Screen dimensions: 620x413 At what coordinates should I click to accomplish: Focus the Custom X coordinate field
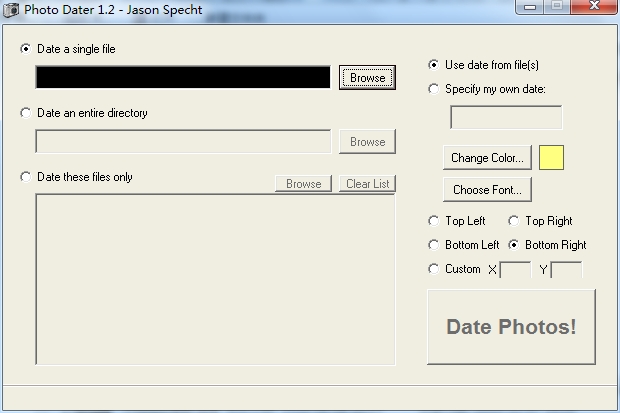515,270
